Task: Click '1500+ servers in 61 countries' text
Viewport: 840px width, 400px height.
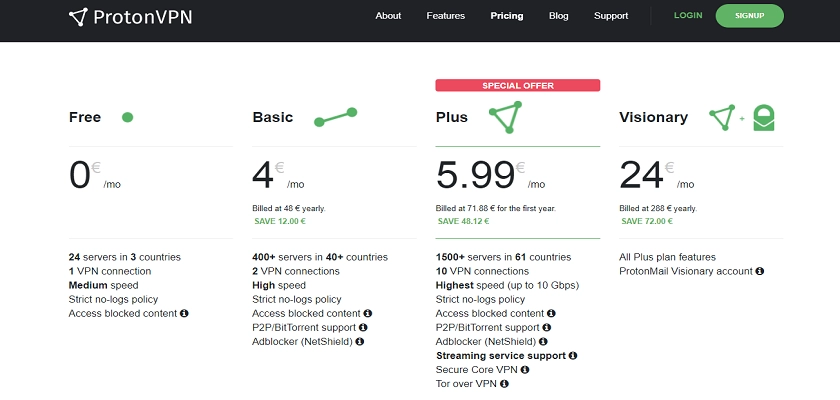Action: click(504, 257)
